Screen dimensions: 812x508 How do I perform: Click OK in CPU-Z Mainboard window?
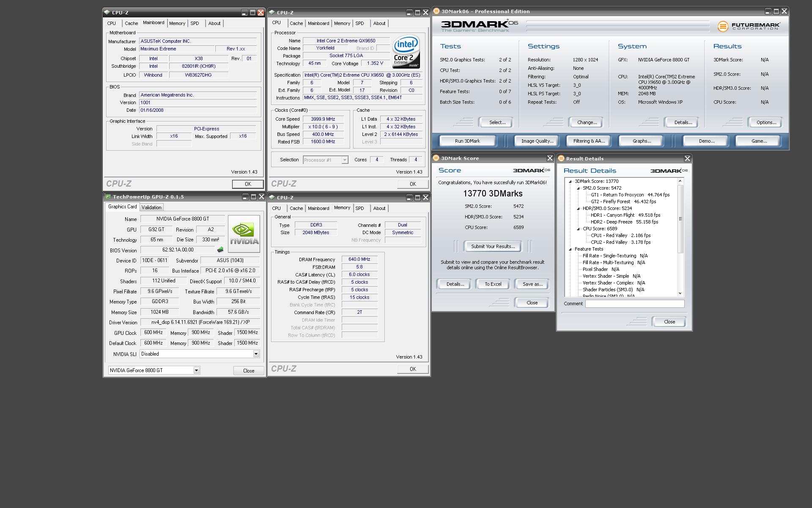click(x=248, y=184)
